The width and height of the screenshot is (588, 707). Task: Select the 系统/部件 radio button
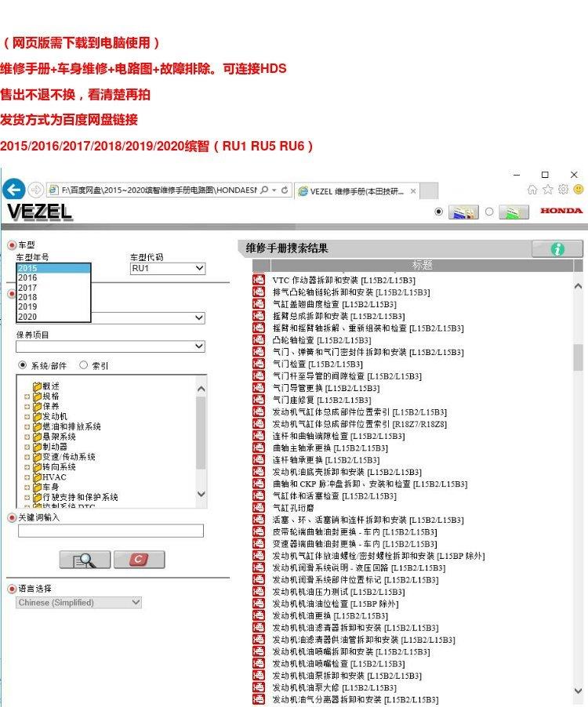click(22, 364)
